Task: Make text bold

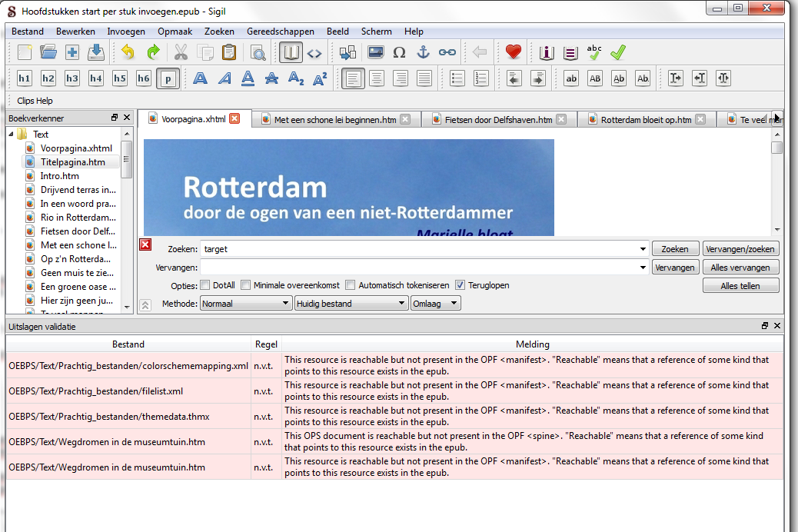Action: 200,78
